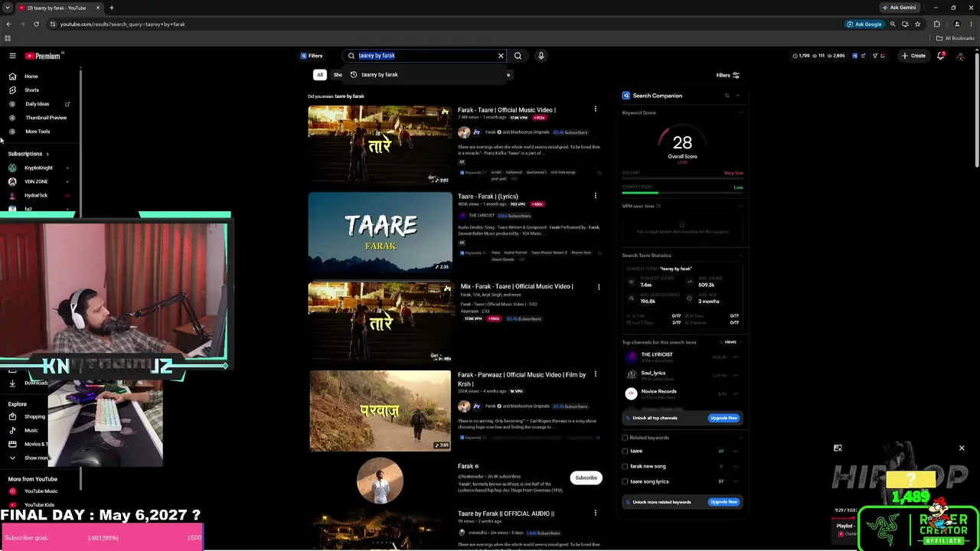Click the Create button
The width and height of the screenshot is (980, 551).
tap(913, 56)
